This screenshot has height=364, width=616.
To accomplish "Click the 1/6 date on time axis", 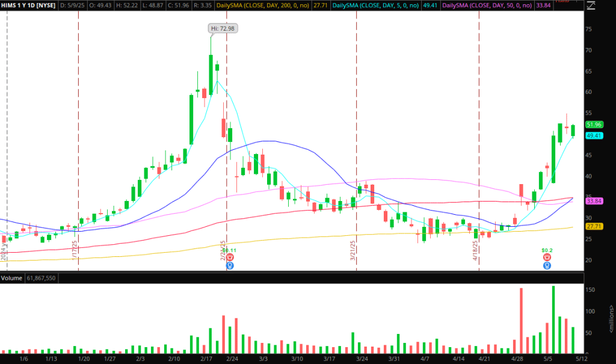I will point(23,359).
